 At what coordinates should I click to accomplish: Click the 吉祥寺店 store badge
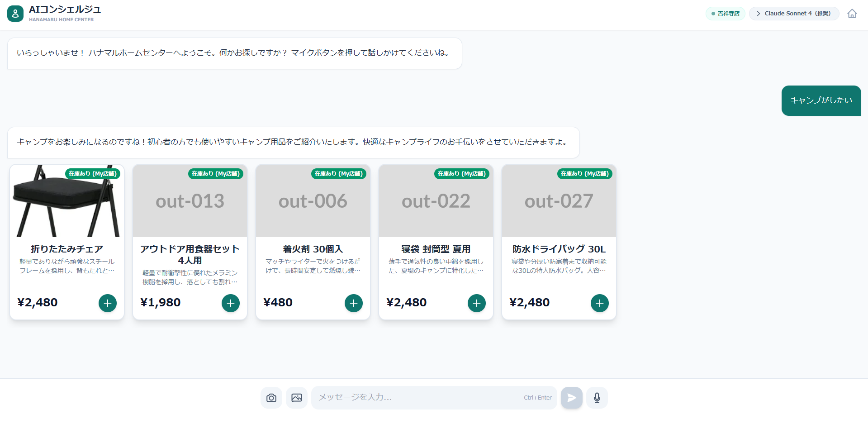tap(725, 14)
